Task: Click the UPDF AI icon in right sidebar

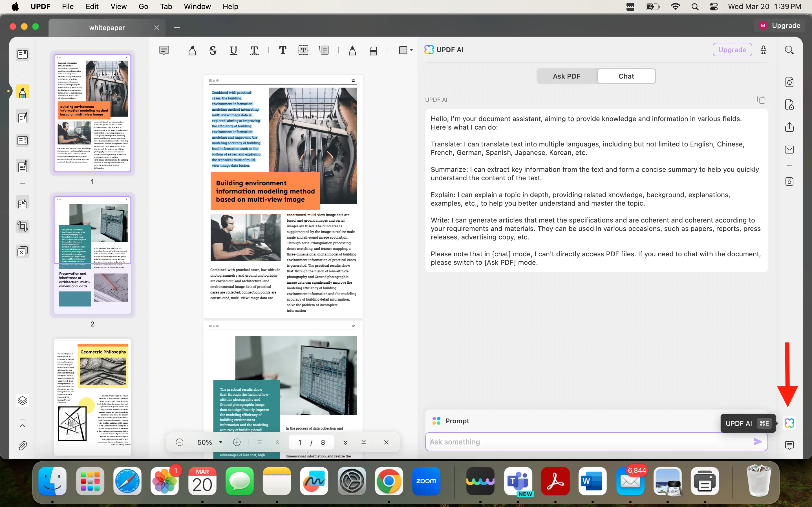Action: pyautogui.click(x=789, y=423)
